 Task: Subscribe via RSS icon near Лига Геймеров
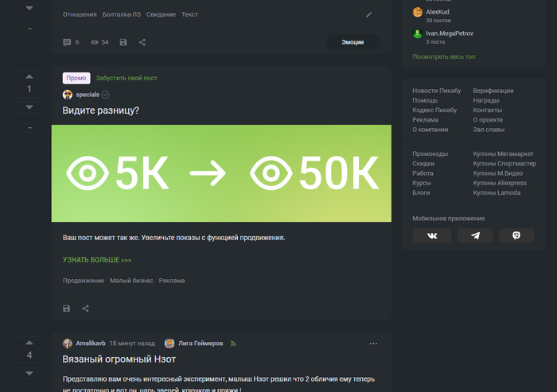233,343
